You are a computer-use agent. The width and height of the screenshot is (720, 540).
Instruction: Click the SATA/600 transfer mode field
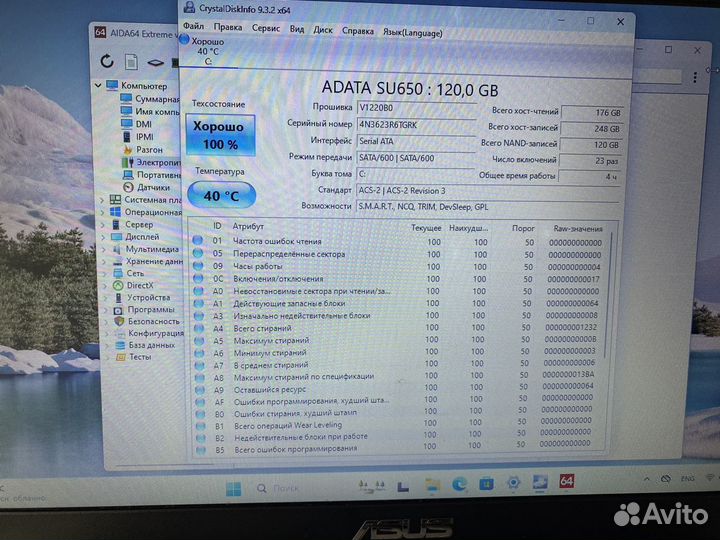(416, 158)
